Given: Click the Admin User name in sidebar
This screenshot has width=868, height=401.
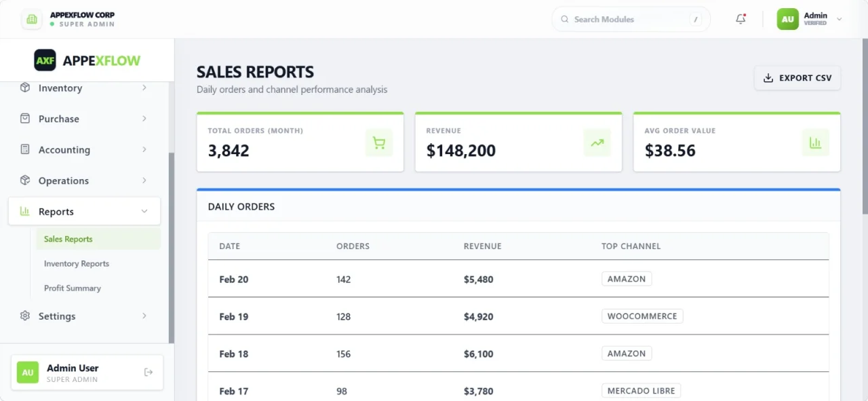Looking at the screenshot, I should click(x=73, y=368).
